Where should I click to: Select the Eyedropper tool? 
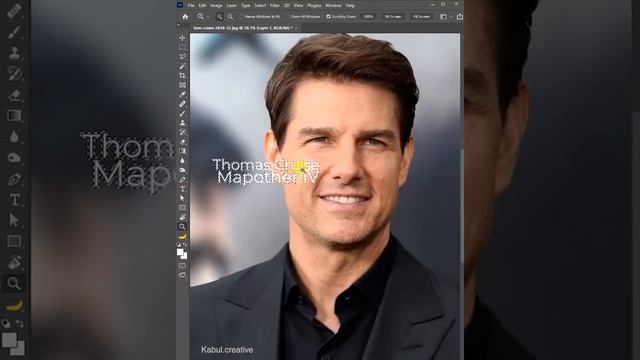point(182,94)
